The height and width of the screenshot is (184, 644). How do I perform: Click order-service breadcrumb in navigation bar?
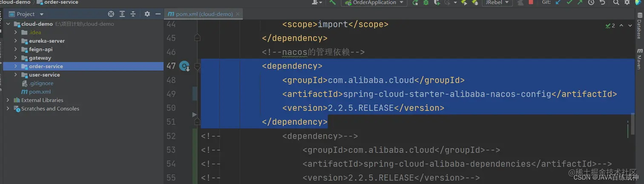point(61,2)
